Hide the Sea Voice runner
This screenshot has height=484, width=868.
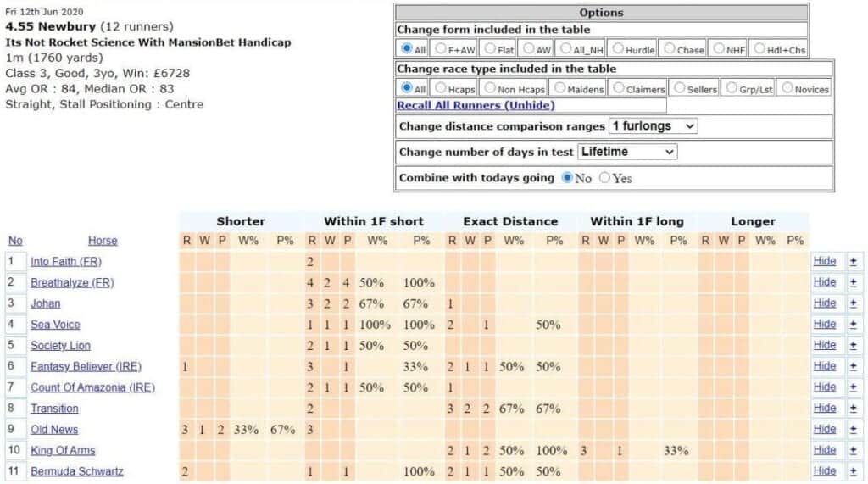click(824, 325)
